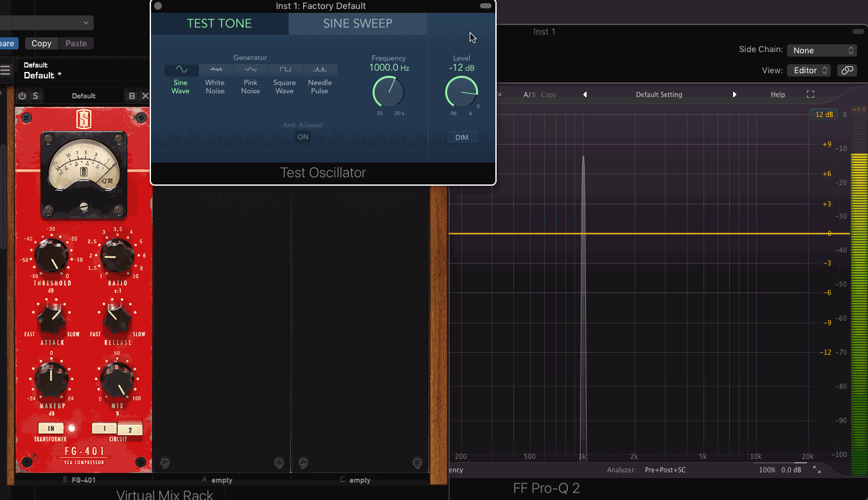Screen dimensions: 868x500
Task: Solo the FG-401 module with S button
Action: click(35, 96)
